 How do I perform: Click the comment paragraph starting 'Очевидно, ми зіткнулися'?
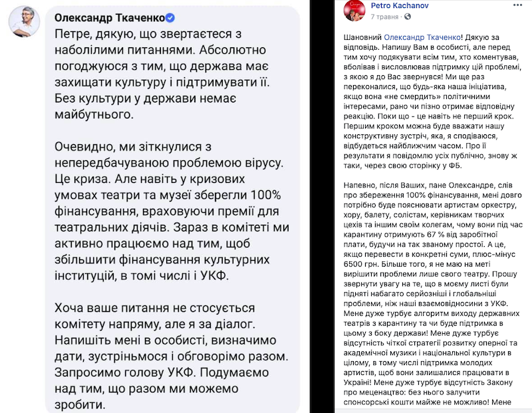pos(172,211)
